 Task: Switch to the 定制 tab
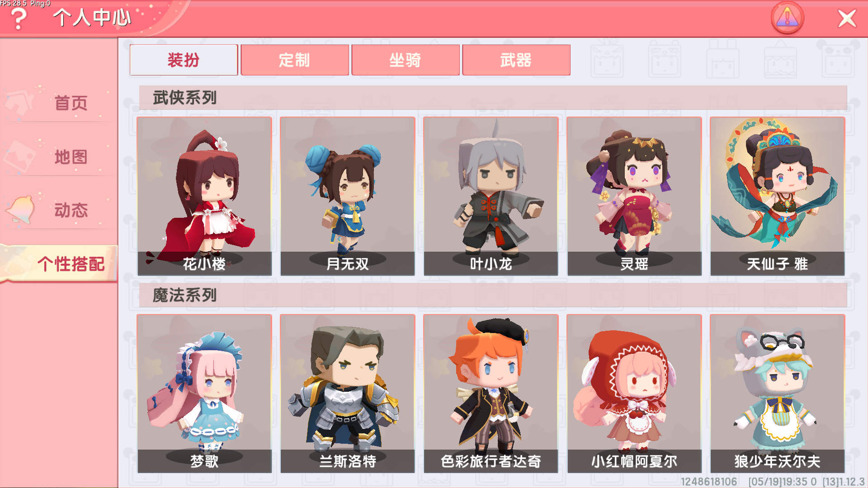point(295,60)
